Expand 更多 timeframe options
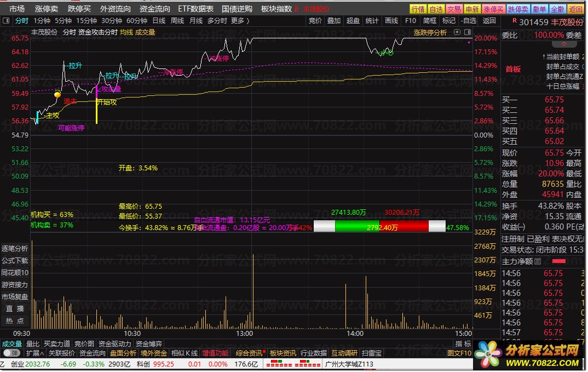This screenshot has width=588, height=372. coord(240,21)
